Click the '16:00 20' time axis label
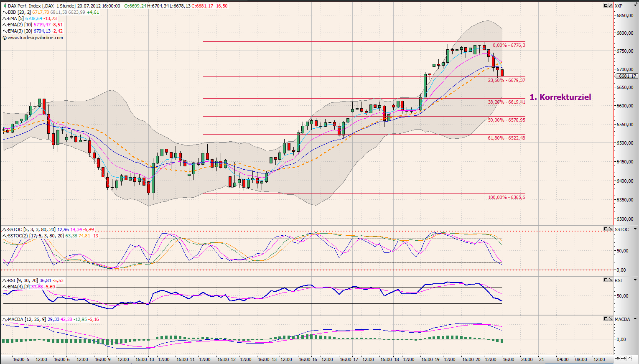This screenshot has height=364, width=639. click(x=472, y=359)
